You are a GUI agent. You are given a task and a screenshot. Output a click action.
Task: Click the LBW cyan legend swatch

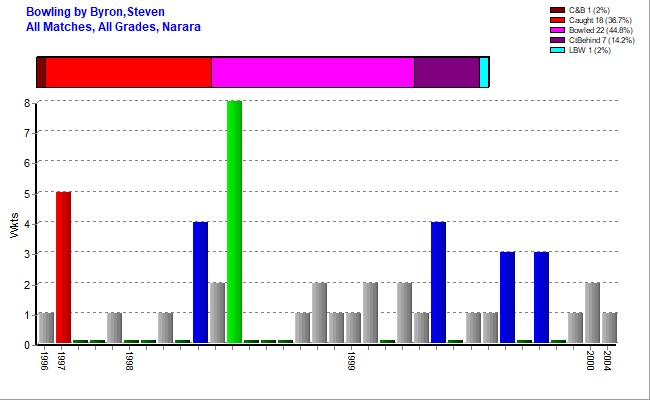[557, 50]
